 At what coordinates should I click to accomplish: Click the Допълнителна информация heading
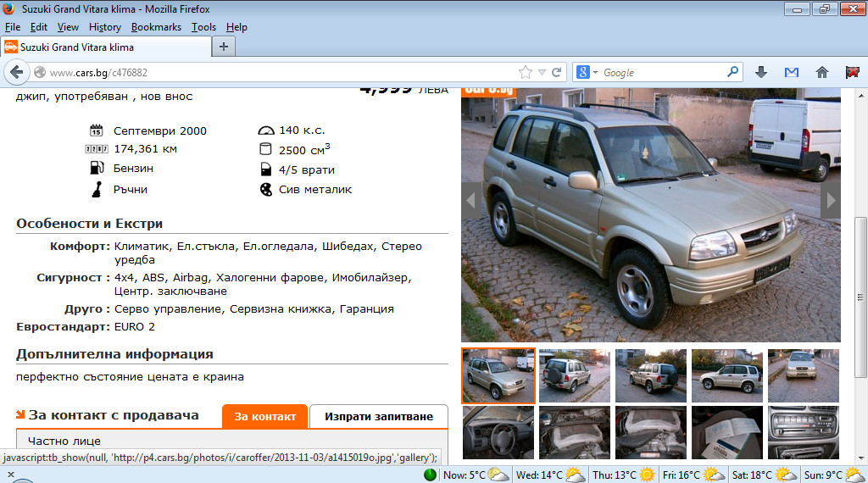pos(114,354)
